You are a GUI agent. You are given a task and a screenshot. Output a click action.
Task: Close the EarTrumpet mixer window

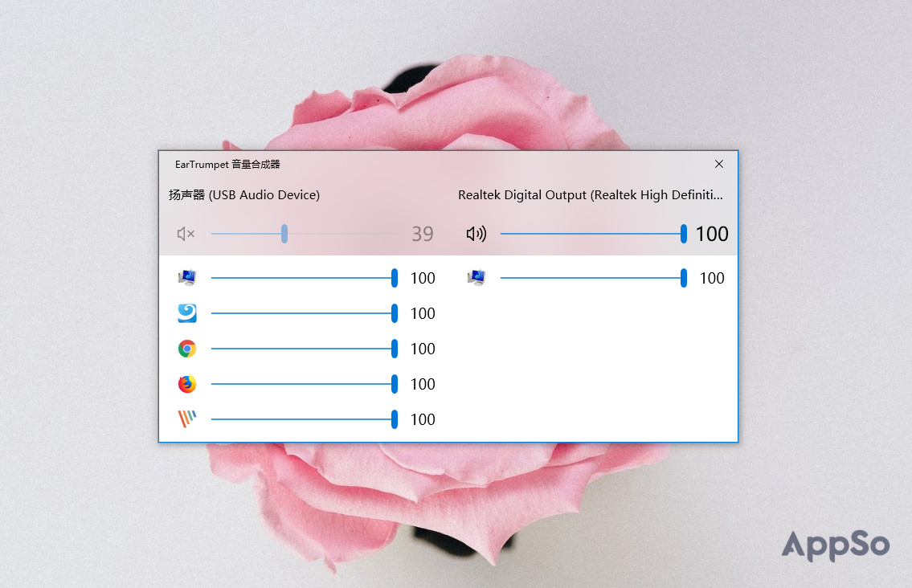[x=719, y=164]
